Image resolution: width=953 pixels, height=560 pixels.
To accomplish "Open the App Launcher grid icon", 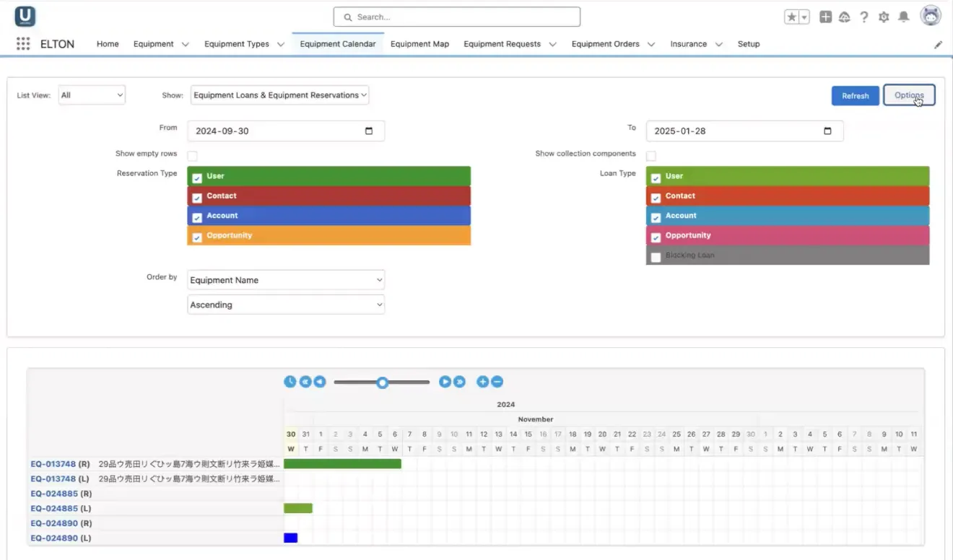I will (23, 44).
